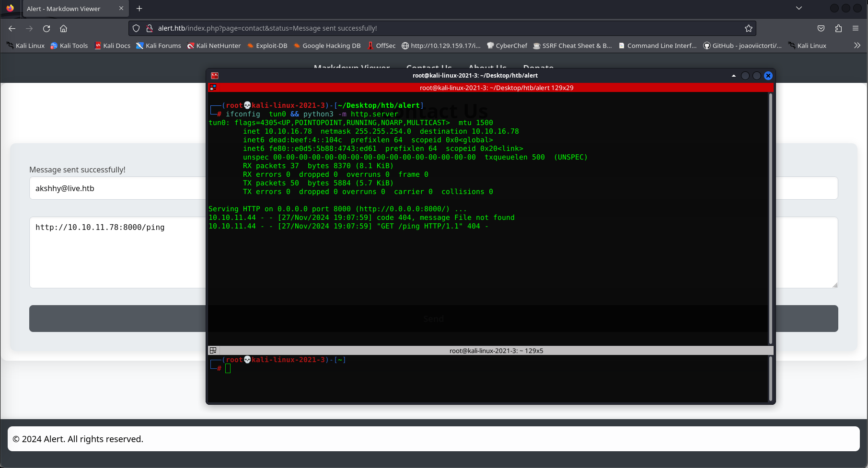Open the GitHub joaoviictorti bookmark
This screenshot has width=868, height=468.
[x=742, y=46]
